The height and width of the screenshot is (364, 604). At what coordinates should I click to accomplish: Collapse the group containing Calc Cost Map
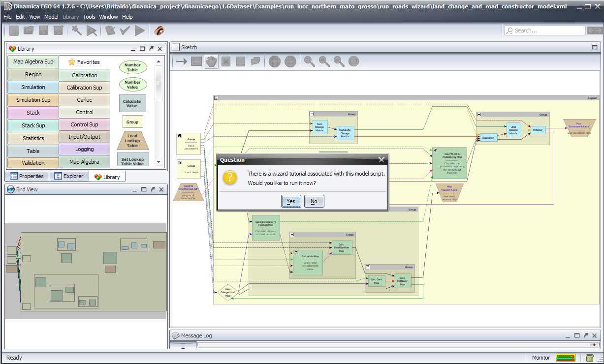[367, 267]
